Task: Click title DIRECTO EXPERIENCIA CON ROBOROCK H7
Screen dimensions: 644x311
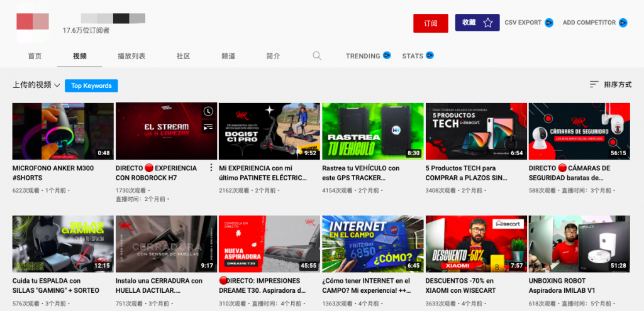Action: click(157, 173)
